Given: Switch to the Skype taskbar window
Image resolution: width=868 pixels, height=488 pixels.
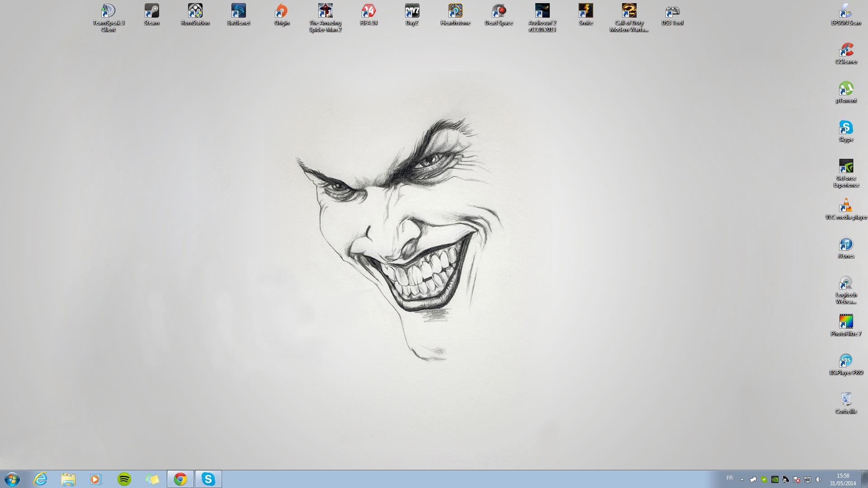Looking at the screenshot, I should (208, 479).
